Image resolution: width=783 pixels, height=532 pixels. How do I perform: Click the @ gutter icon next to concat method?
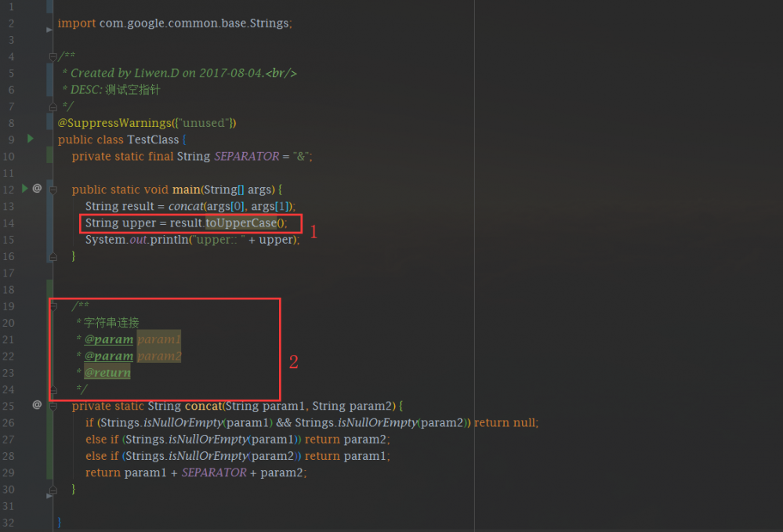tap(36, 405)
